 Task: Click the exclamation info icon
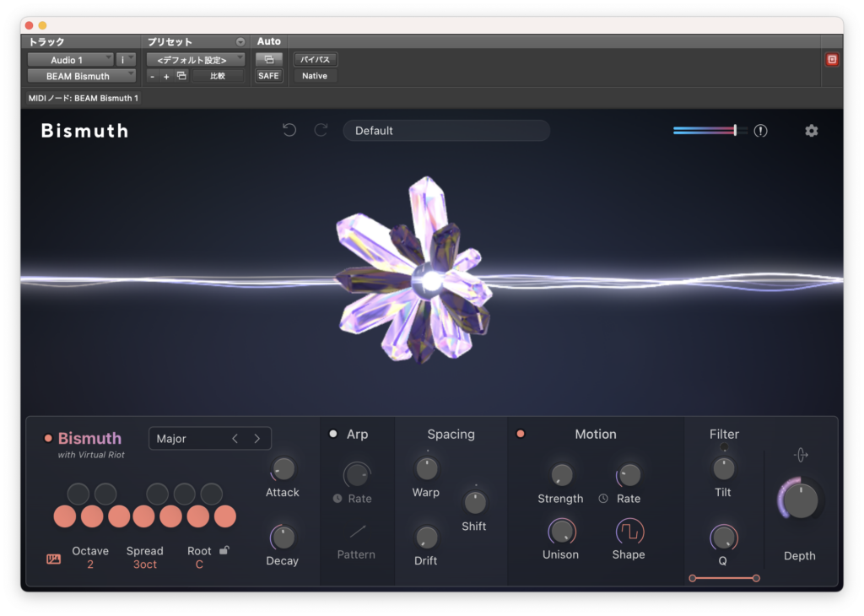(x=760, y=131)
